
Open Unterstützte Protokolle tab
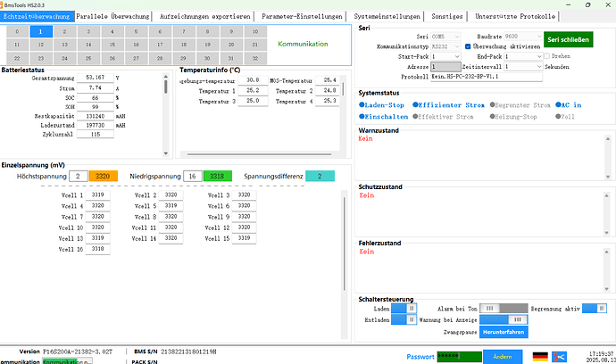click(x=515, y=16)
